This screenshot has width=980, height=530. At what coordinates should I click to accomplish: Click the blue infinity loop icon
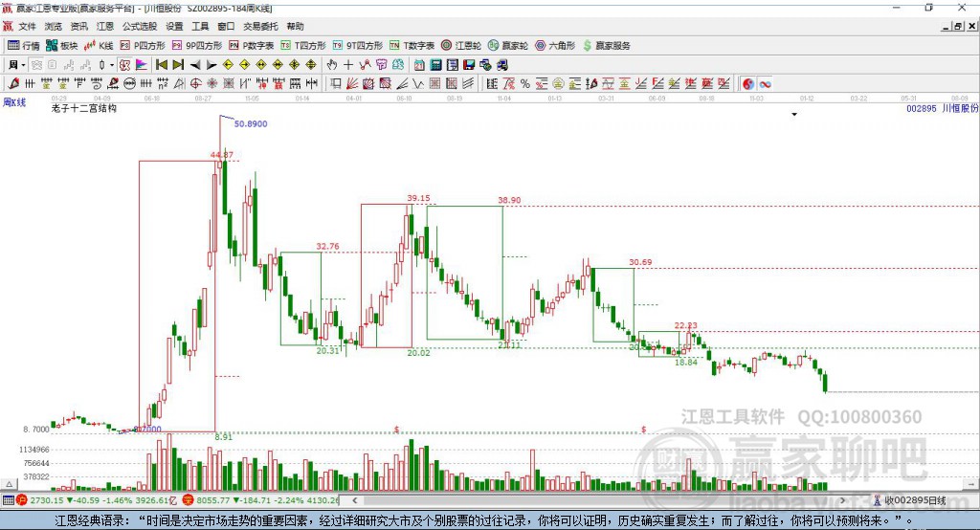tap(765, 84)
